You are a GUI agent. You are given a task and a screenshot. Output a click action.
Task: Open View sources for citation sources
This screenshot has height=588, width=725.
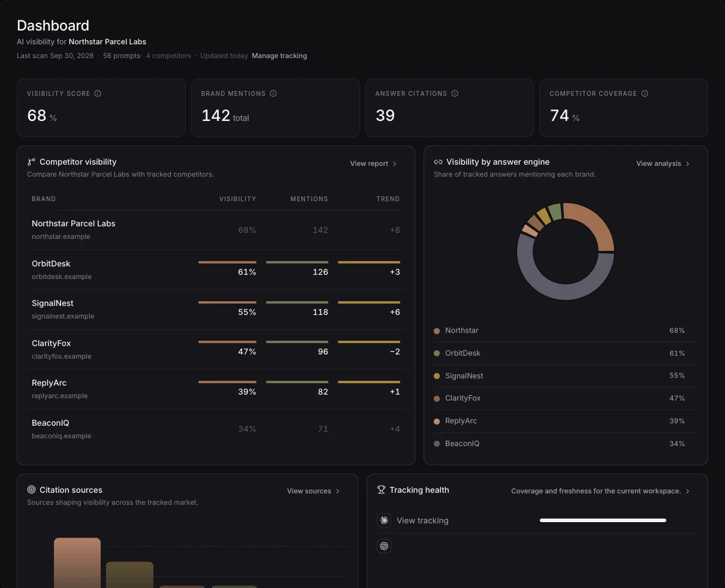pos(309,491)
